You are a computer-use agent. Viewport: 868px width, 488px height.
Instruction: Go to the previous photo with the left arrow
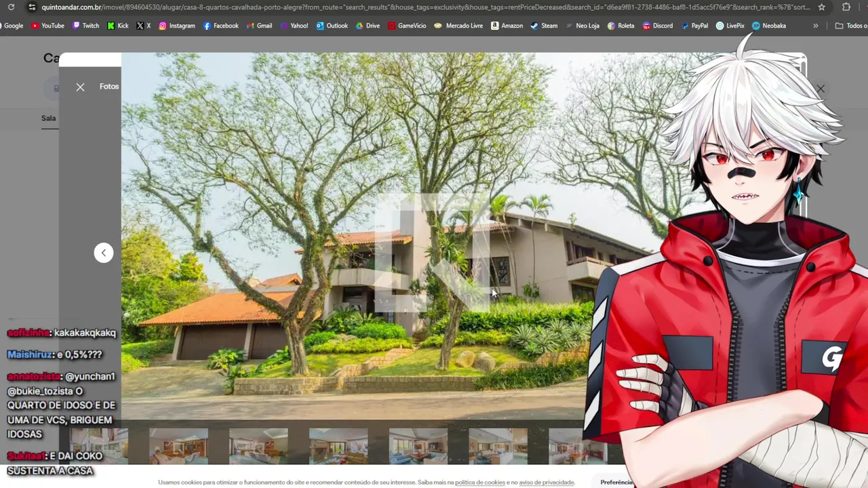(x=104, y=253)
